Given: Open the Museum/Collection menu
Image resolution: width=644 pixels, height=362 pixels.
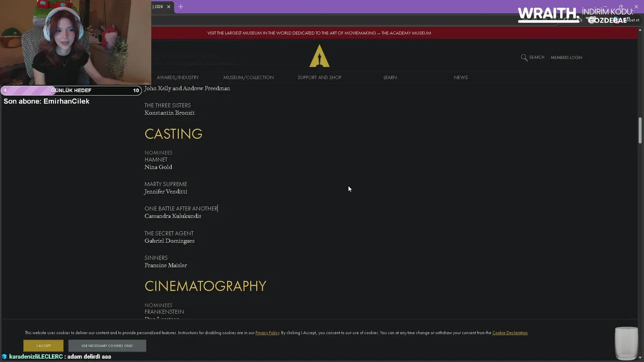Looking at the screenshot, I should (x=249, y=77).
